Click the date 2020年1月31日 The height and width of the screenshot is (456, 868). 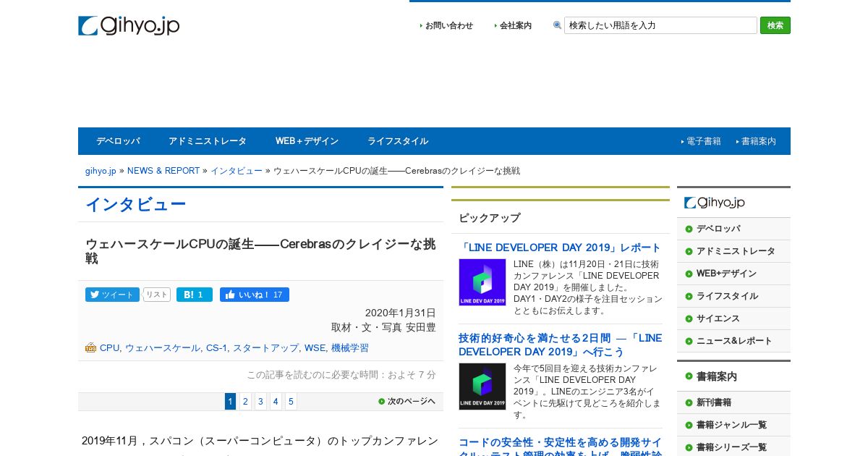401,313
